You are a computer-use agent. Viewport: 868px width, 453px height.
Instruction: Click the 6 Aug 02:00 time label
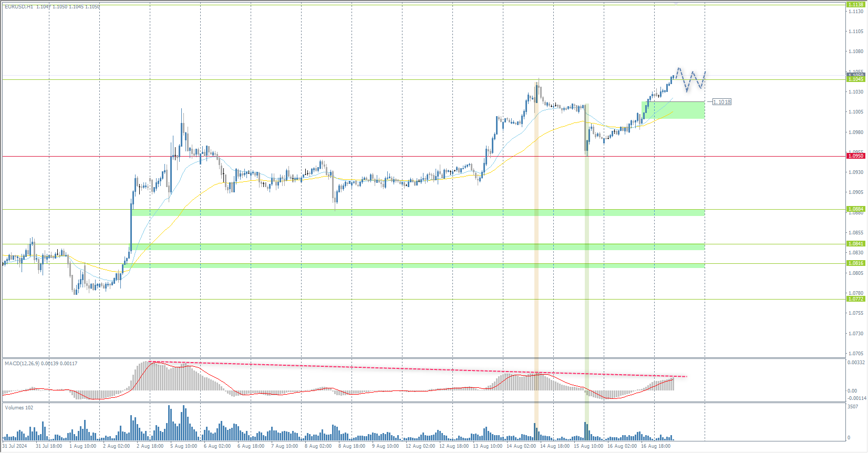pyautogui.click(x=218, y=446)
